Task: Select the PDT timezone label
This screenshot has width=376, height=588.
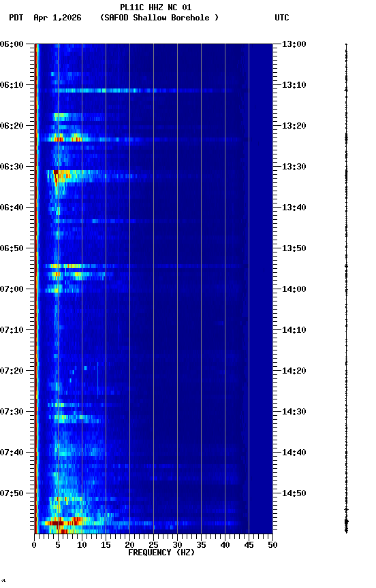Action: [16, 18]
